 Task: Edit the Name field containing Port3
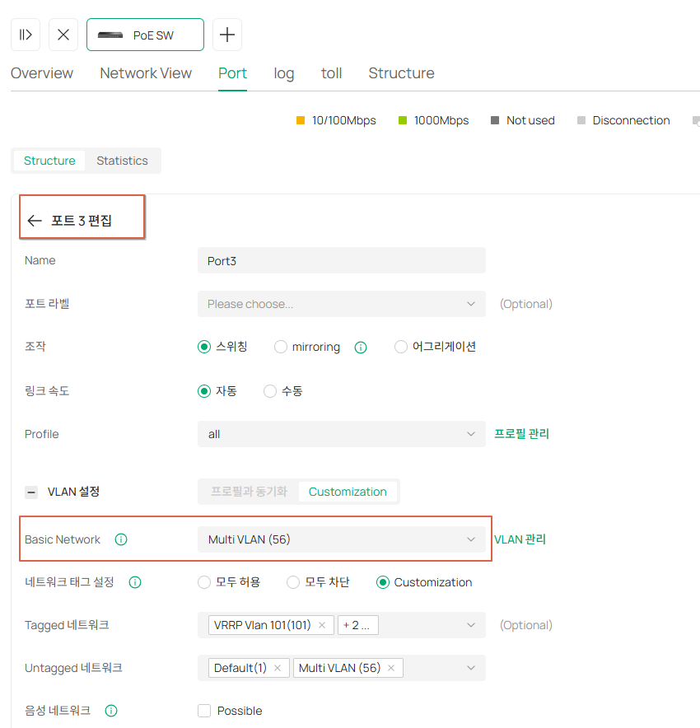342,260
